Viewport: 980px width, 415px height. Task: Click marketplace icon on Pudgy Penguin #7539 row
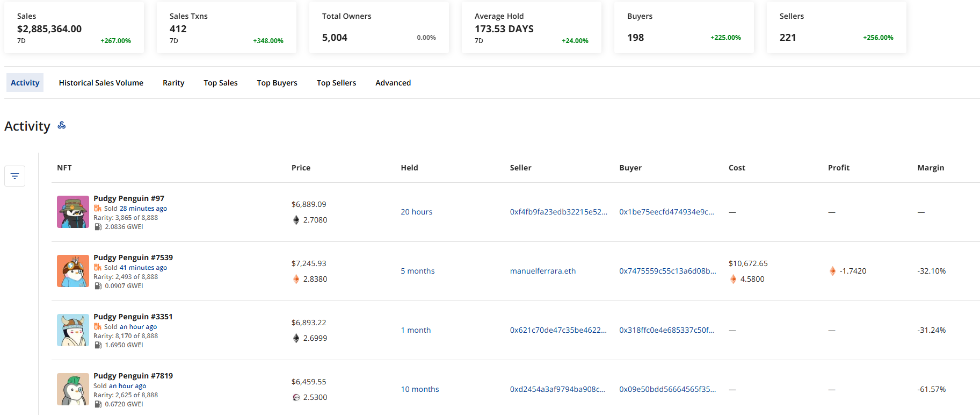[x=98, y=267]
